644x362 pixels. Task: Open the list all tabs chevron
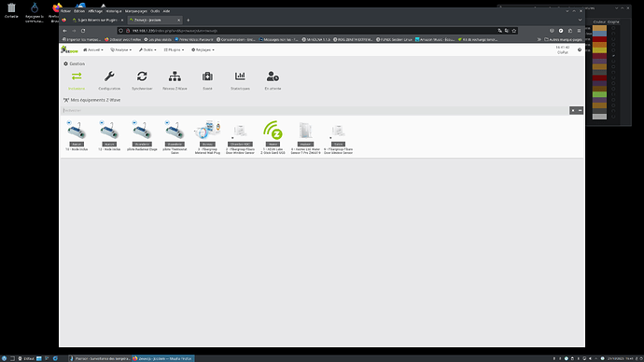coord(580,21)
